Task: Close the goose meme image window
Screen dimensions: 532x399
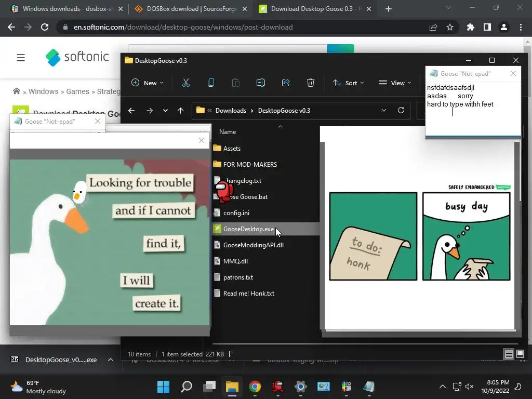Action: point(202,140)
